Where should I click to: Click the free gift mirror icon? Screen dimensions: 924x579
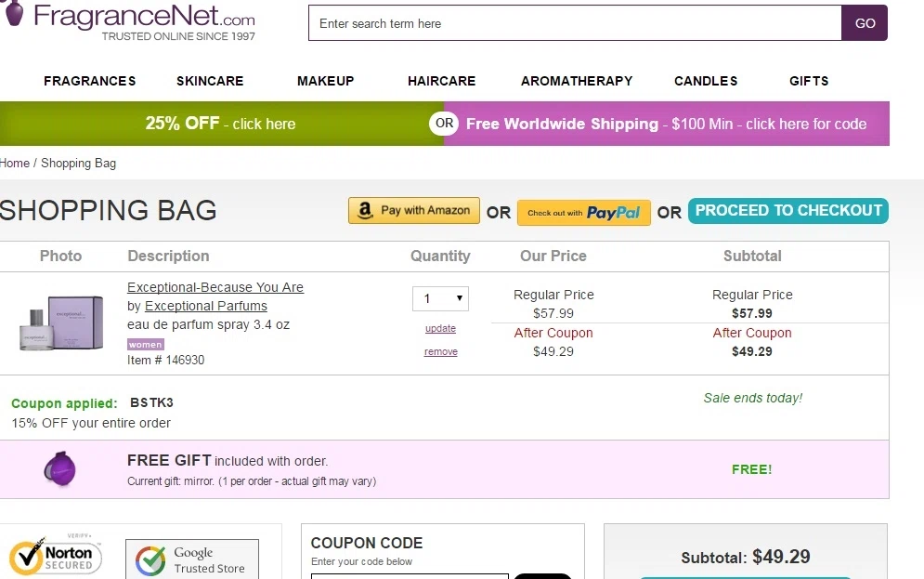59,469
